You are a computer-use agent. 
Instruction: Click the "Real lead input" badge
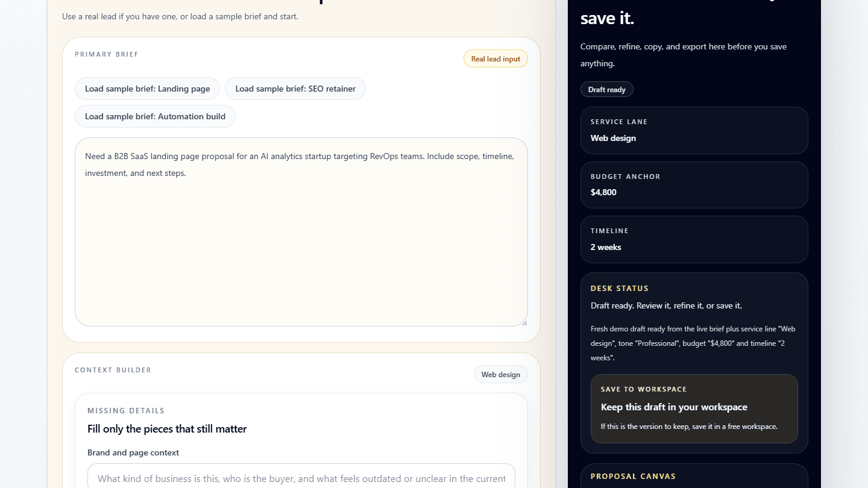(495, 58)
